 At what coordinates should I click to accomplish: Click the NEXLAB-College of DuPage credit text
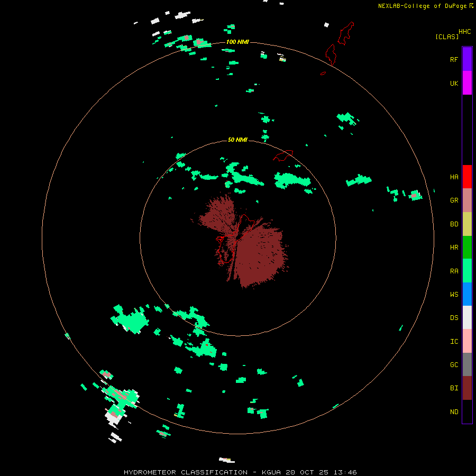coord(423,6)
